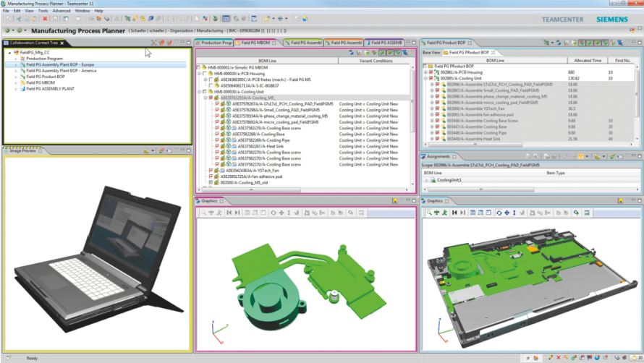
Task: Click the yellow filter icon in Assignments toolbar
Action: 581,156
